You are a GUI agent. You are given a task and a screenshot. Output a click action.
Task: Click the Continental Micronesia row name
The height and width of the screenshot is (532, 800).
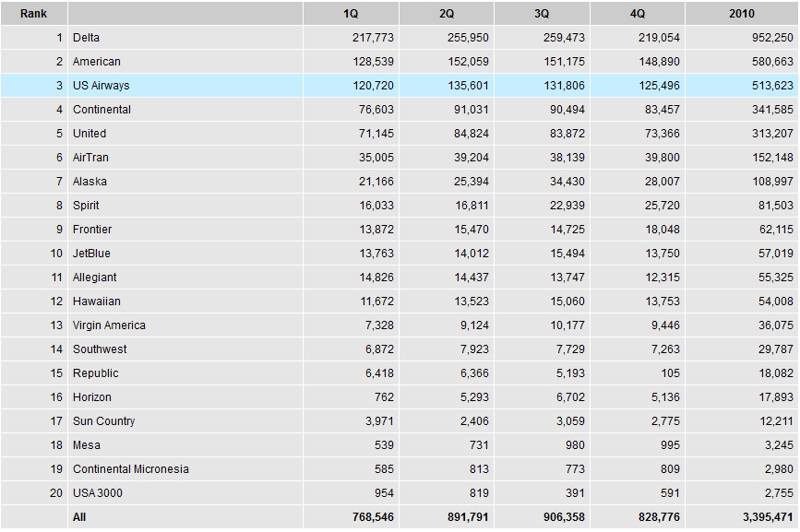coord(131,468)
